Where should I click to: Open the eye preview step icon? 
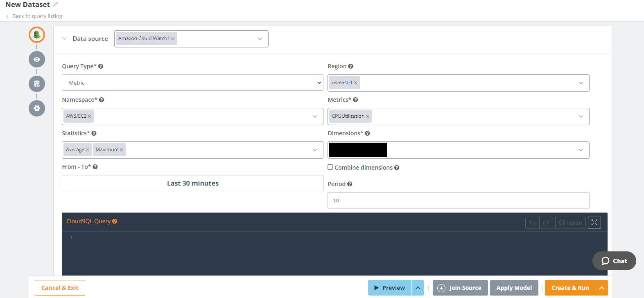(x=37, y=59)
